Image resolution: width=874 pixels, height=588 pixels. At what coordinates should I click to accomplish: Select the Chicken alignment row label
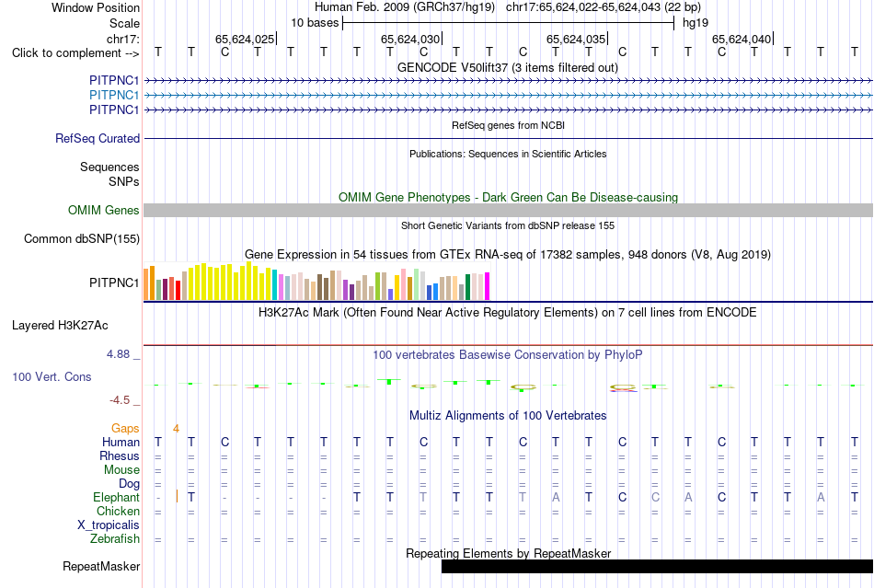pos(118,511)
